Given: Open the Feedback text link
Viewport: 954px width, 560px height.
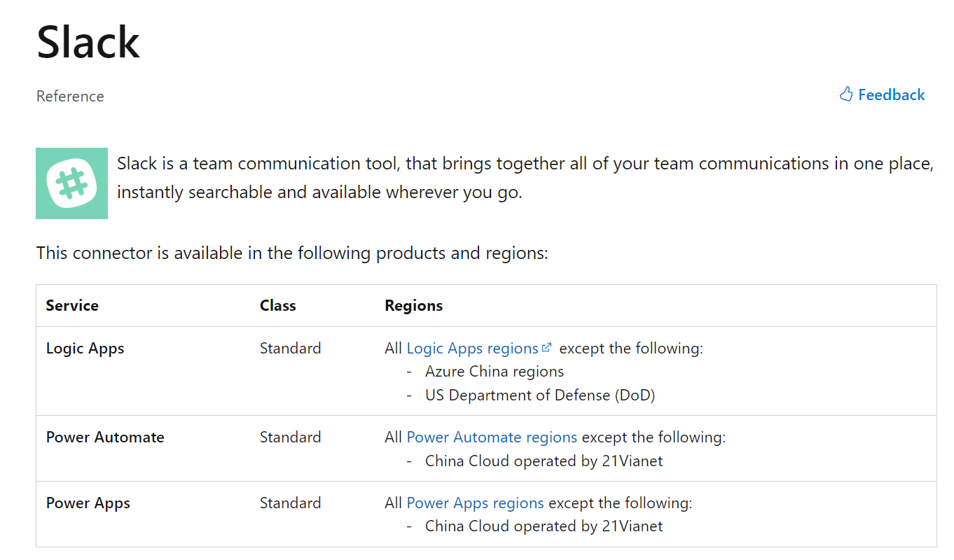Looking at the screenshot, I should click(x=891, y=94).
